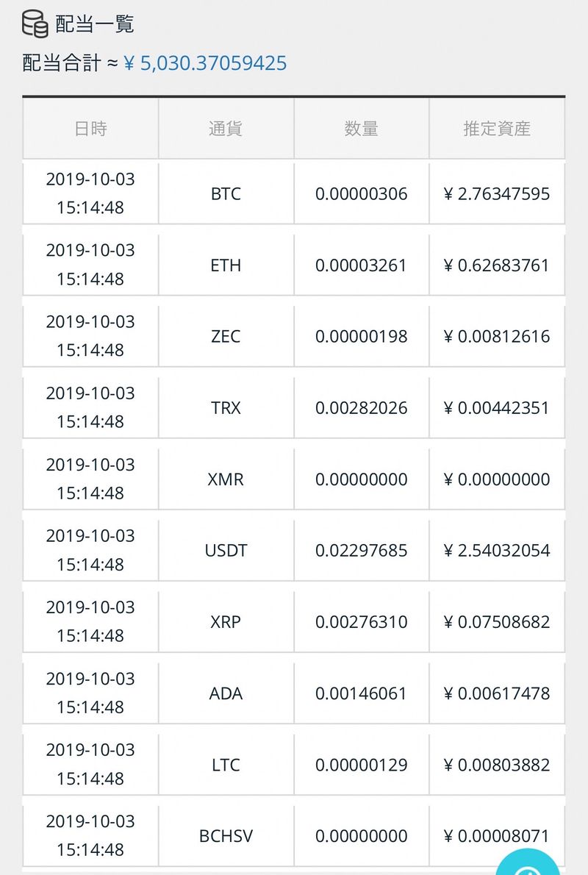This screenshot has width=588, height=875.
Task: Click the 推定資産 column header
Action: tap(497, 129)
